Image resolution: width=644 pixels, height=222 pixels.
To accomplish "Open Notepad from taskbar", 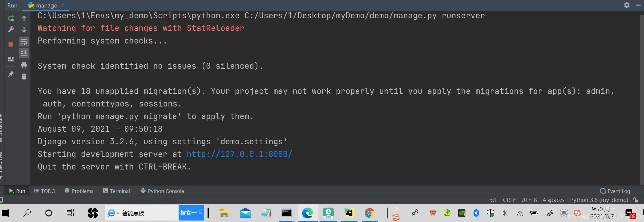I will (x=266, y=213).
